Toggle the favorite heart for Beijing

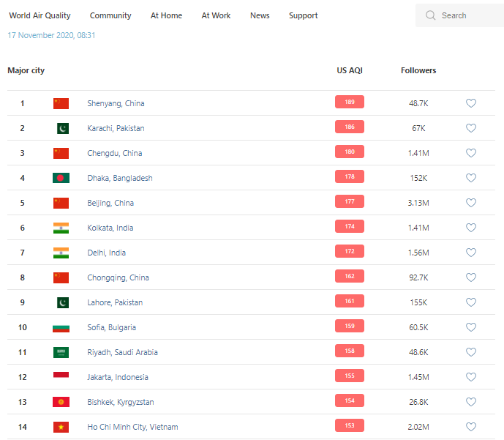[x=471, y=203]
